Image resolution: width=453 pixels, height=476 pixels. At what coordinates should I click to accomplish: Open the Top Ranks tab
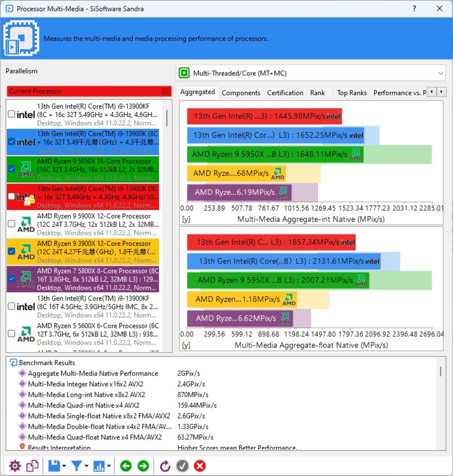click(x=352, y=92)
